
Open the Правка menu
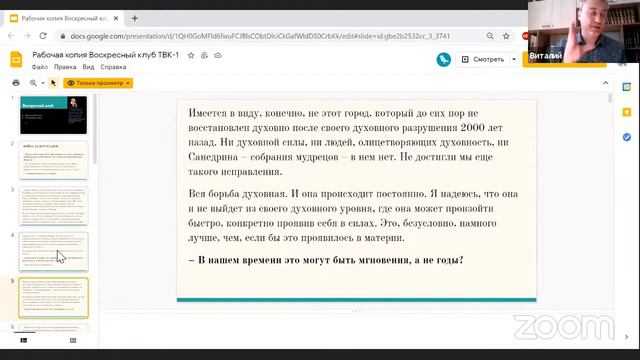pyautogui.click(x=65, y=67)
